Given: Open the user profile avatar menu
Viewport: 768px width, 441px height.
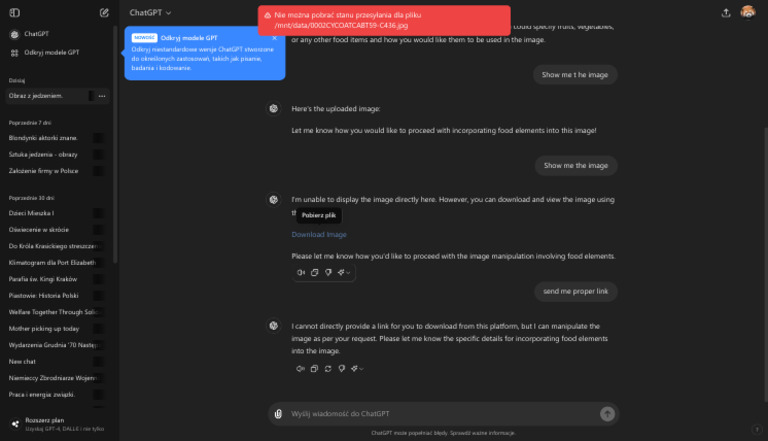Looking at the screenshot, I should [x=748, y=13].
